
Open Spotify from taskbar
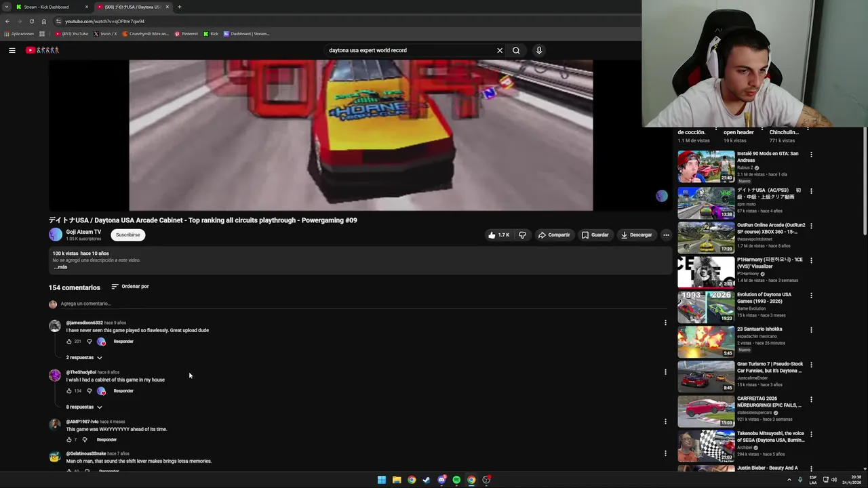click(456, 480)
